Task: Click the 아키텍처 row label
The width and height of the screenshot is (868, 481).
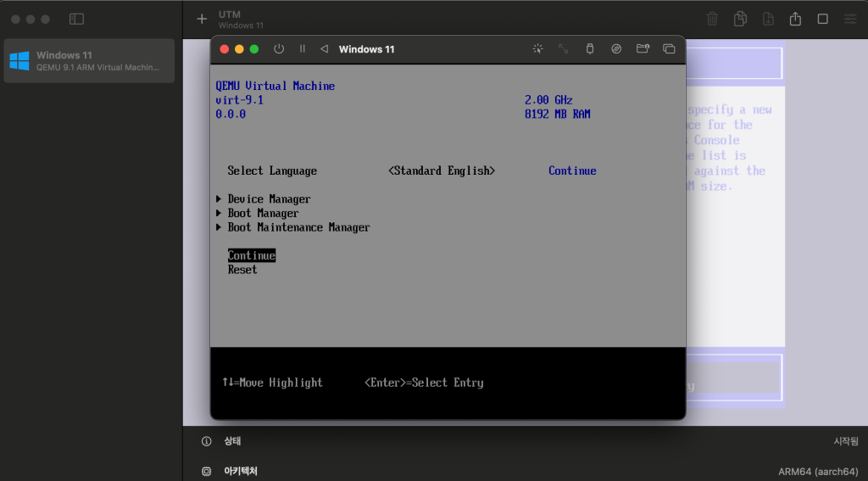Action: [241, 472]
